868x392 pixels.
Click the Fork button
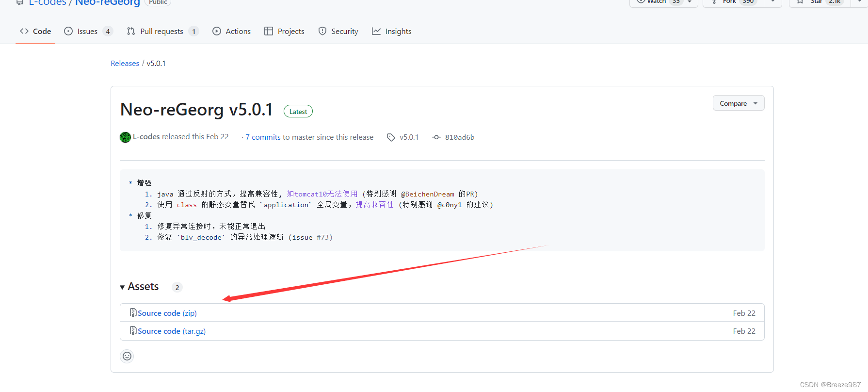pyautogui.click(x=733, y=2)
